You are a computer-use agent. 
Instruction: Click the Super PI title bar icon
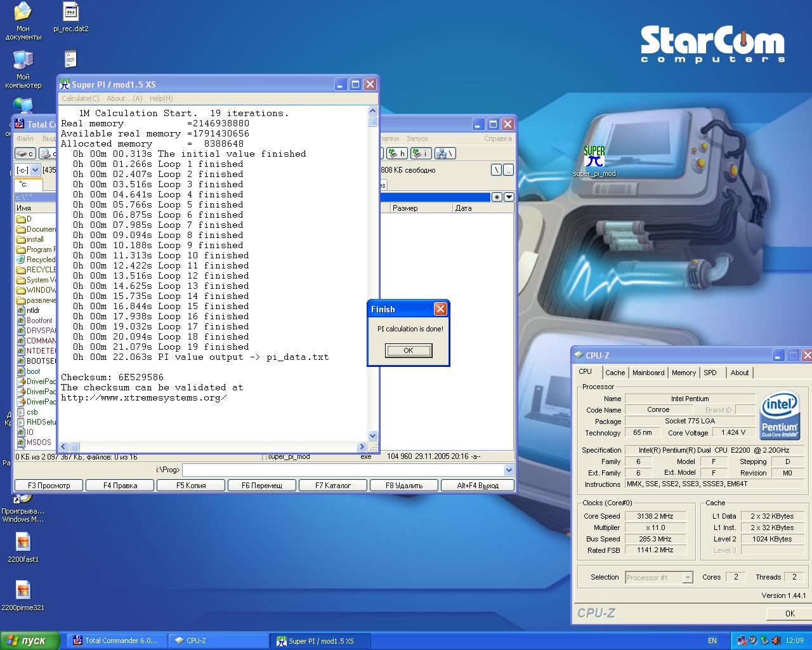point(65,84)
